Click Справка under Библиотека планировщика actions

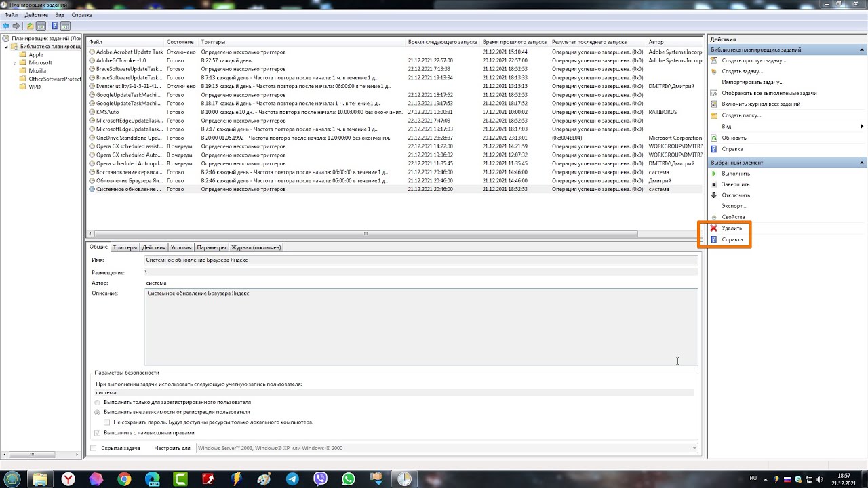click(732, 149)
